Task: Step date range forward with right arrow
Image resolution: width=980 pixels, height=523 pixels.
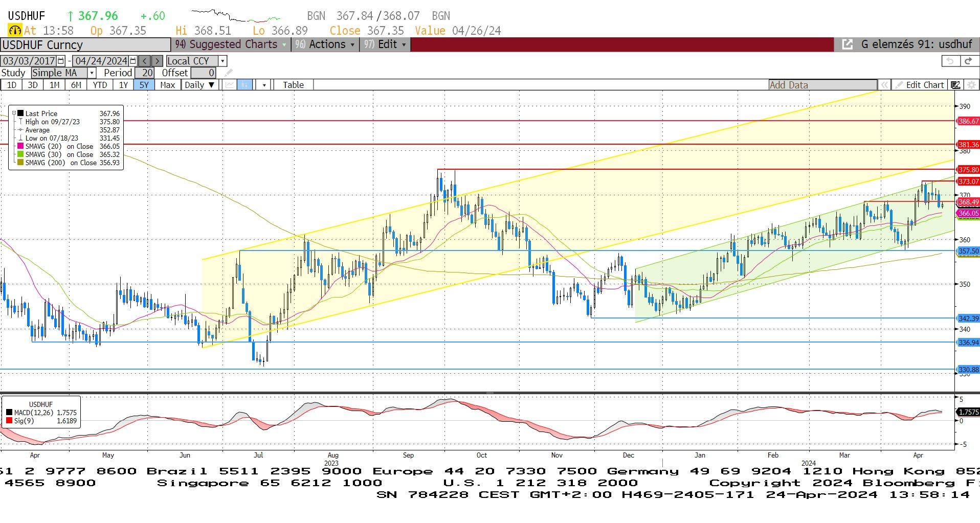Action: [158, 61]
